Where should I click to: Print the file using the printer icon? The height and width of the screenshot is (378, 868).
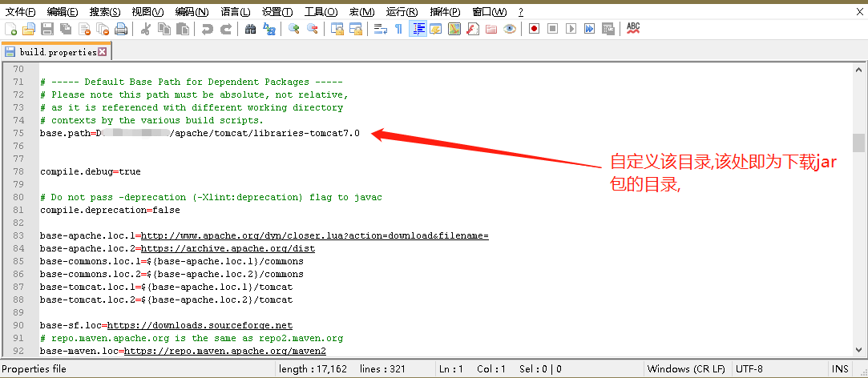pyautogui.click(x=121, y=29)
